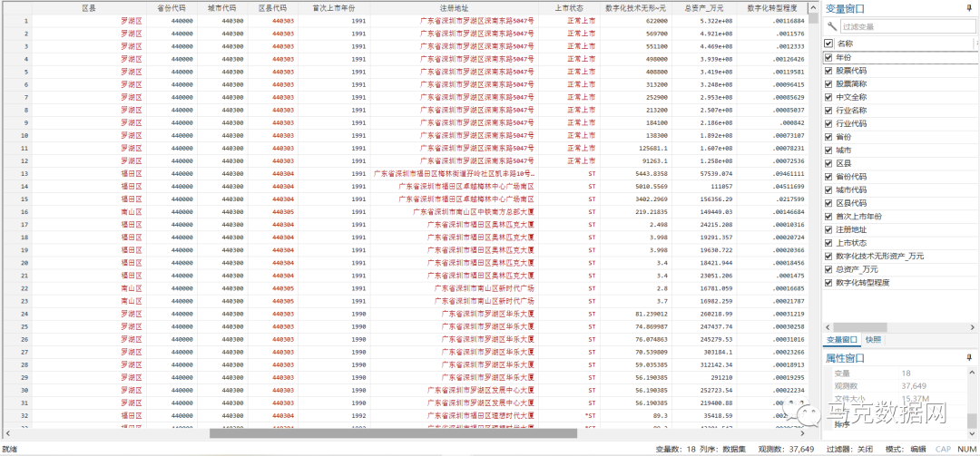Screen dimensions: 980x456
Task: Uncheck the 股票简称 variable checkbox
Action: click(828, 83)
